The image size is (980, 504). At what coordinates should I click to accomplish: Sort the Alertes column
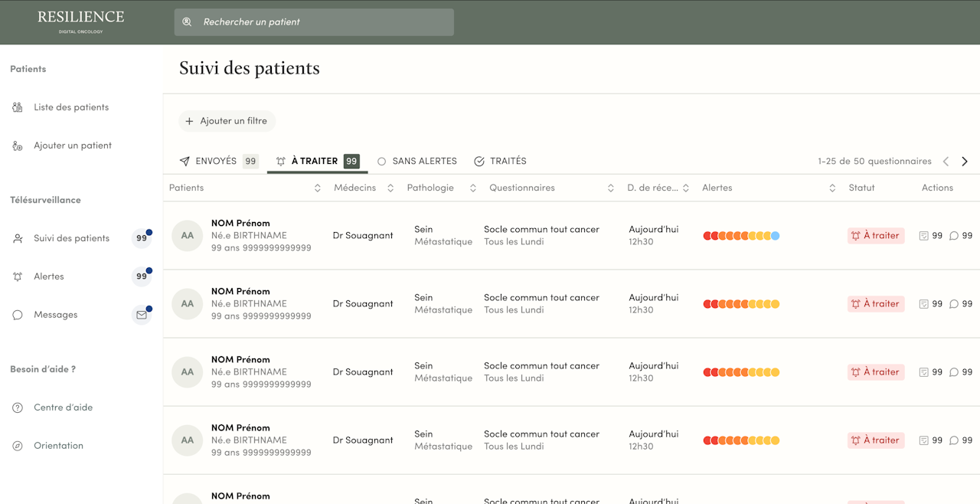832,188
